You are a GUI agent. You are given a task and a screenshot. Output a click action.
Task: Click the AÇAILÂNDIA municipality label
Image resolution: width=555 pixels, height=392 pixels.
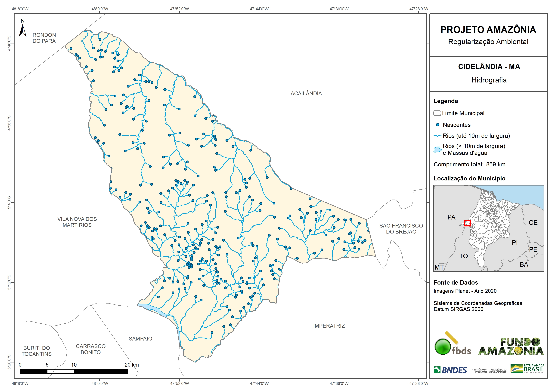coord(306,94)
